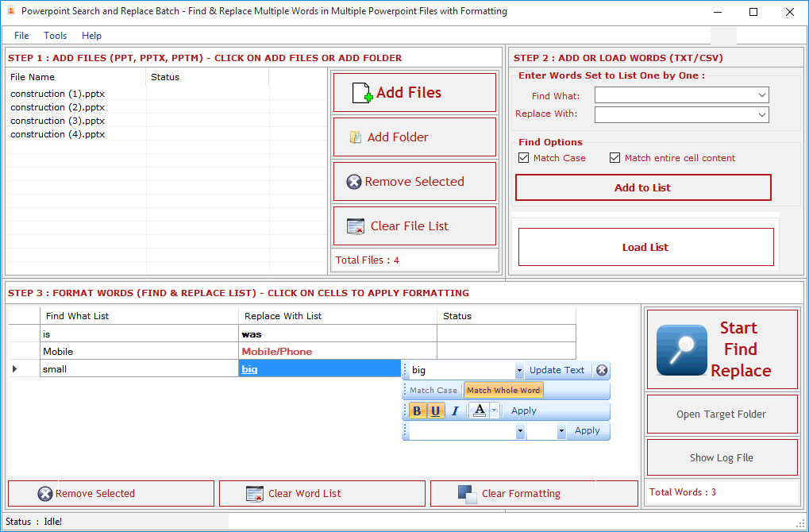Screen dimensions: 809x532
Task: Click the app icon in title bar
Action: click(x=11, y=11)
